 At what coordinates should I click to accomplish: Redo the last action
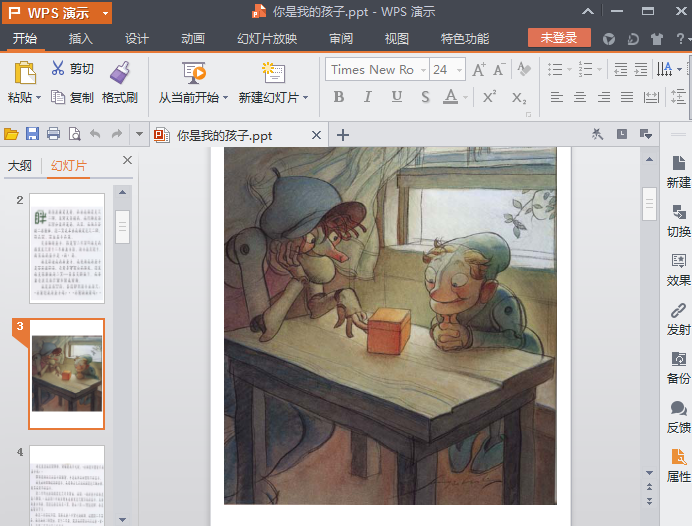pos(117,134)
